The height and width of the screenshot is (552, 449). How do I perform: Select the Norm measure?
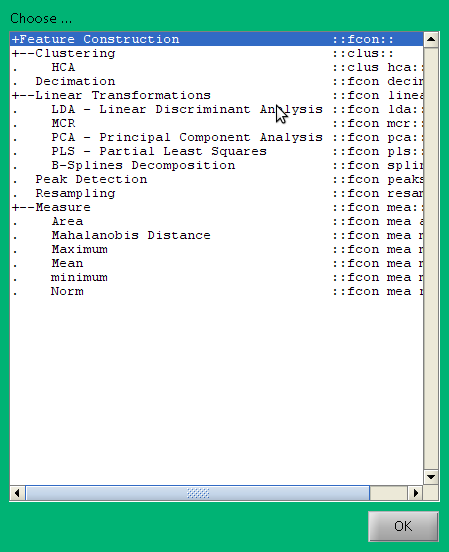click(x=217, y=291)
